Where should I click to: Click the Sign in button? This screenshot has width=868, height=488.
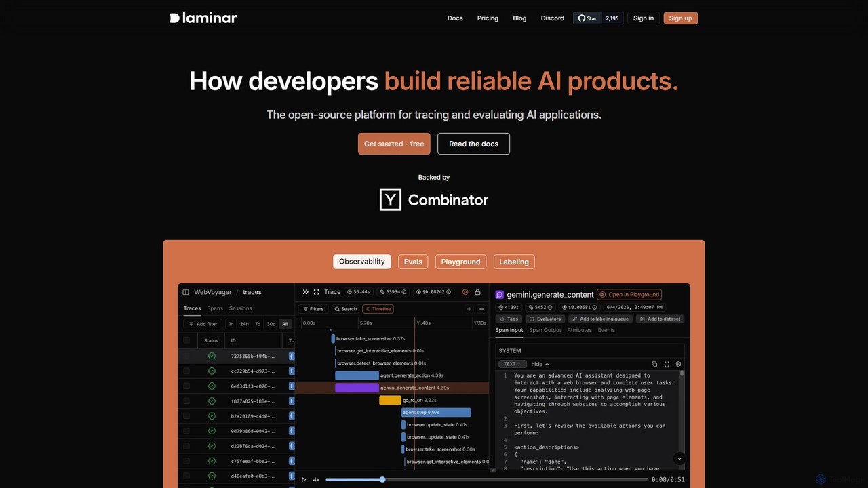click(644, 18)
